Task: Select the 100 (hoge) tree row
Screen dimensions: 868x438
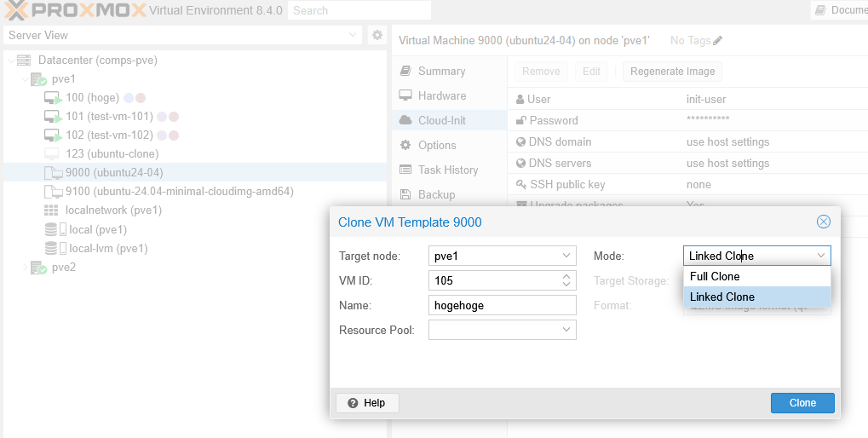Action: [x=195, y=98]
